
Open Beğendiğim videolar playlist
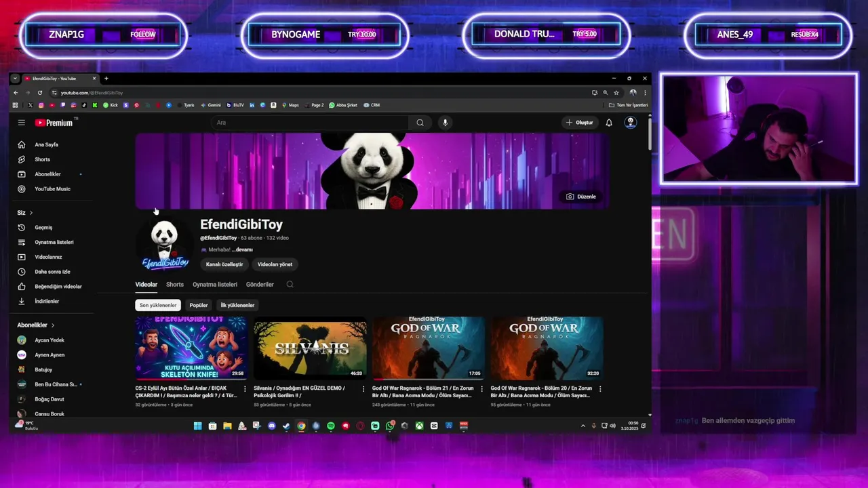tap(58, 287)
